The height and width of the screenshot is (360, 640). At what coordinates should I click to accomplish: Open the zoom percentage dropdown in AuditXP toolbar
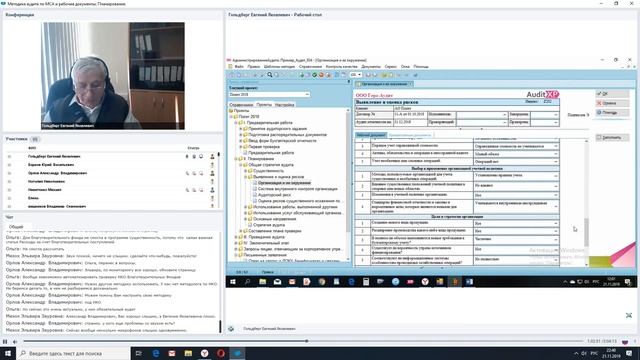(359, 75)
